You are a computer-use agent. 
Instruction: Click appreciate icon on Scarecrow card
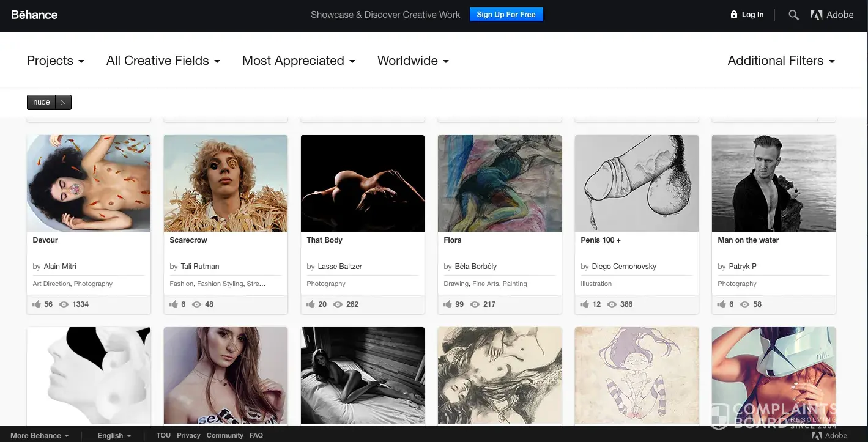(x=173, y=304)
